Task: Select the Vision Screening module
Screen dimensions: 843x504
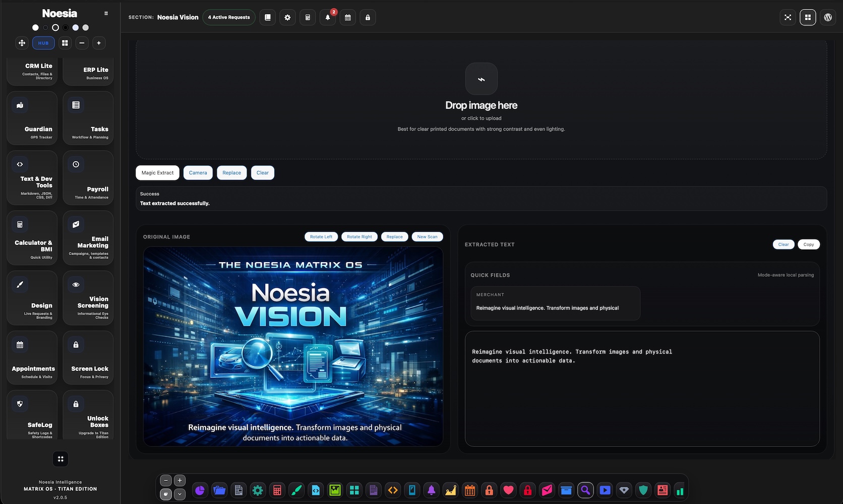Action: click(88, 298)
